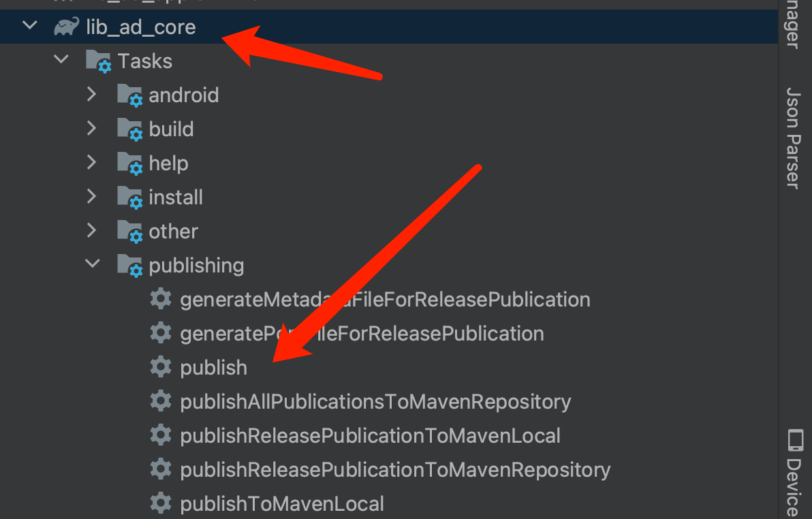
Task: Click gear icon of generatePomFileForReleasePublication
Action: (161, 332)
